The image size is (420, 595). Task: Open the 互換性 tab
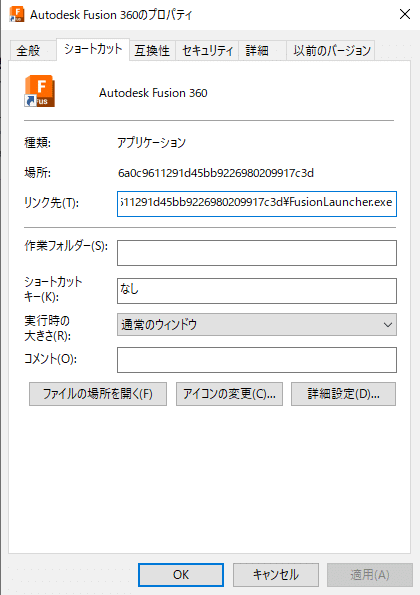(152, 50)
